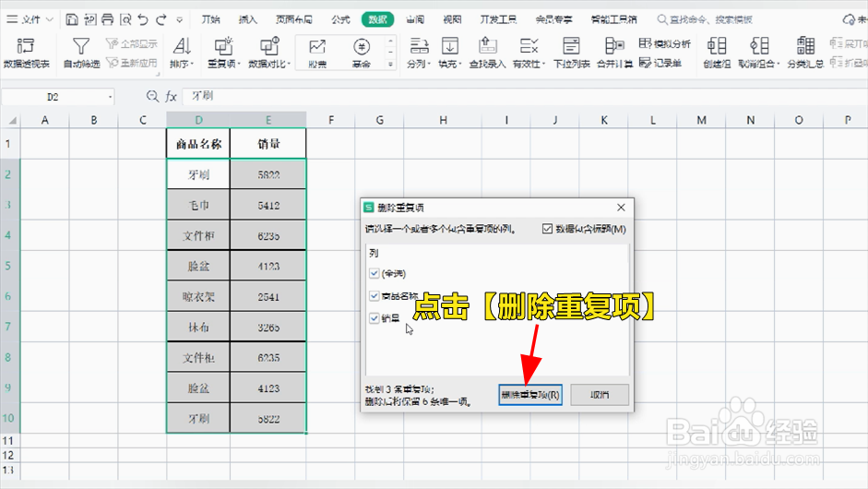Expand the Name Box dropdown arrow

110,97
